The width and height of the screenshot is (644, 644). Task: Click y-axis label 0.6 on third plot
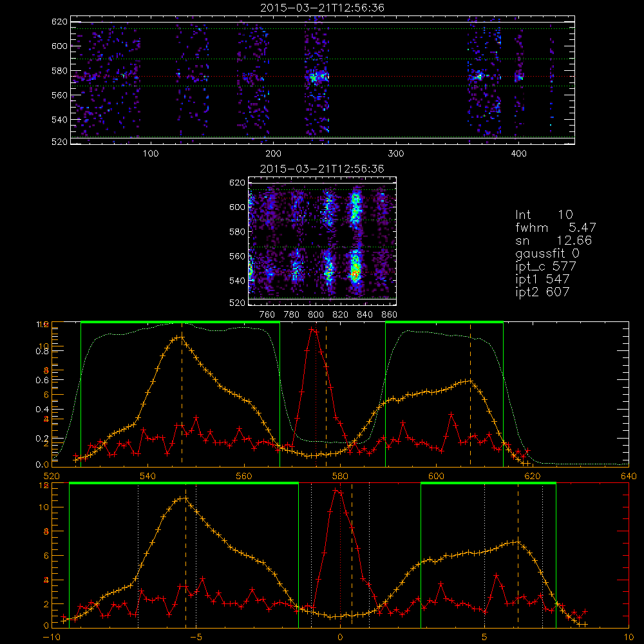(42, 381)
